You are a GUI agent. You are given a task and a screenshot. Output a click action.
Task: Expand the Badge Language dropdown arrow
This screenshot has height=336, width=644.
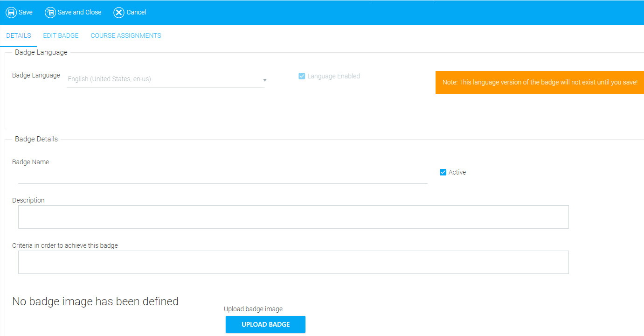(x=264, y=80)
